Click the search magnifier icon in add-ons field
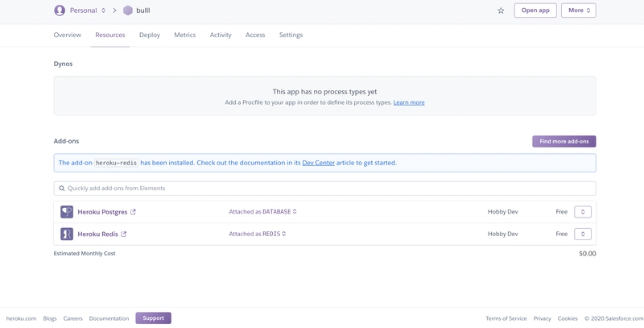Image resolution: width=644 pixels, height=328 pixels. (x=62, y=189)
